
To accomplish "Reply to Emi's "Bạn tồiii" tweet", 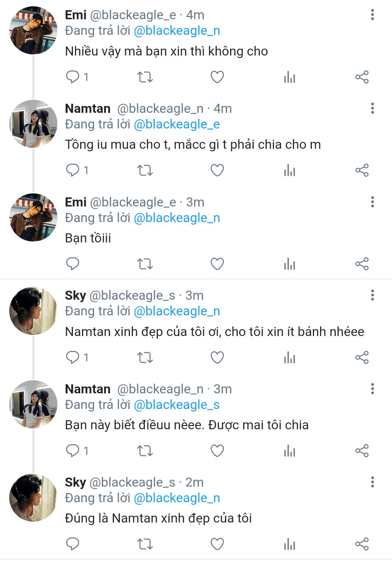I will pyautogui.click(x=73, y=264).
